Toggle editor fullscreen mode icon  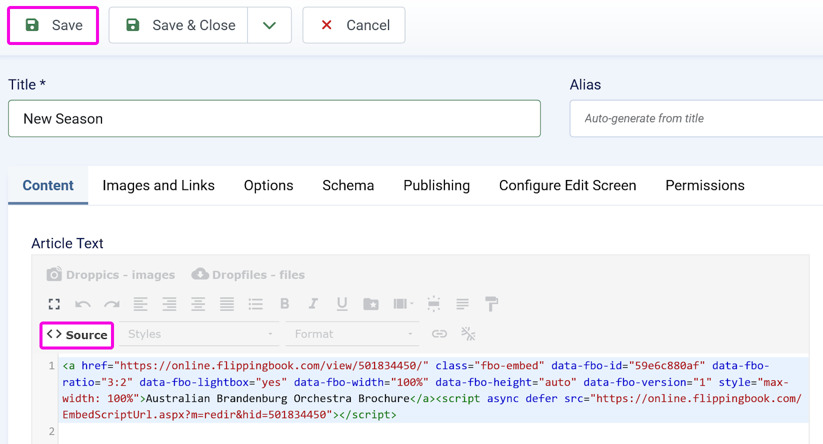point(54,304)
